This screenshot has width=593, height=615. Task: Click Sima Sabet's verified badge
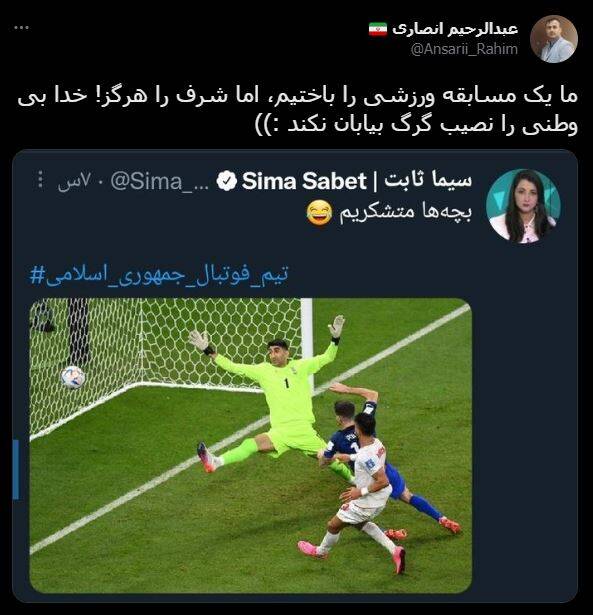[x=227, y=182]
